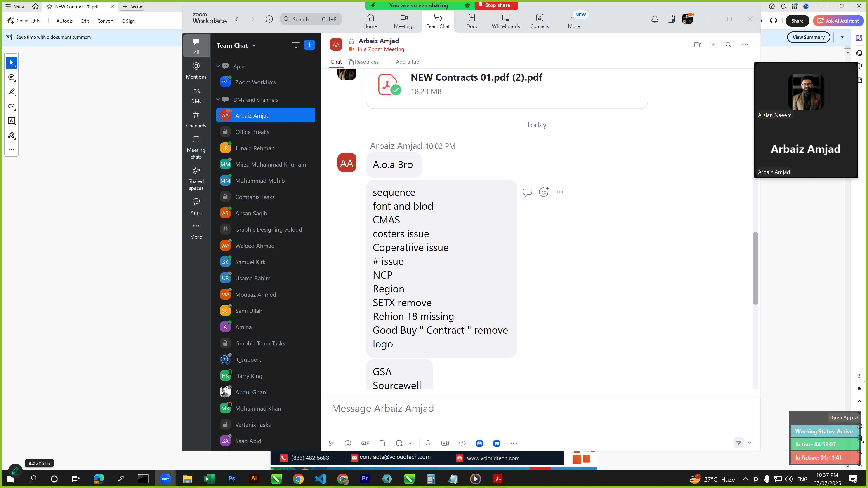The height and width of the screenshot is (488, 868).
Task: Select the DMs sidebar item
Action: (x=196, y=95)
